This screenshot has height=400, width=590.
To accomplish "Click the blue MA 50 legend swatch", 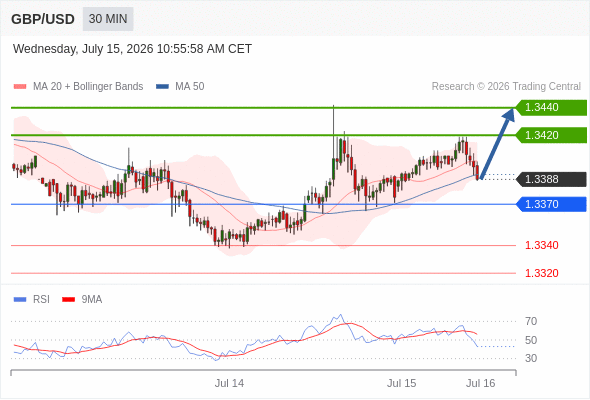I will pyautogui.click(x=162, y=87).
